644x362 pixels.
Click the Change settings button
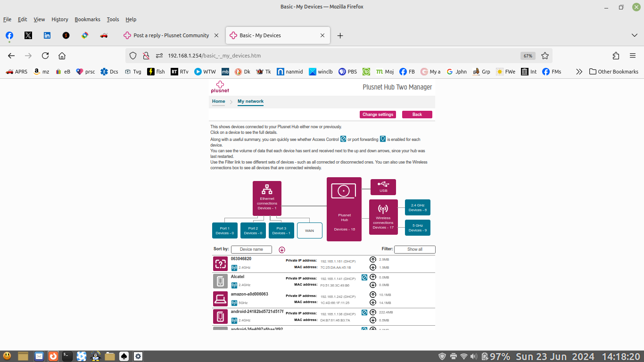378,115
